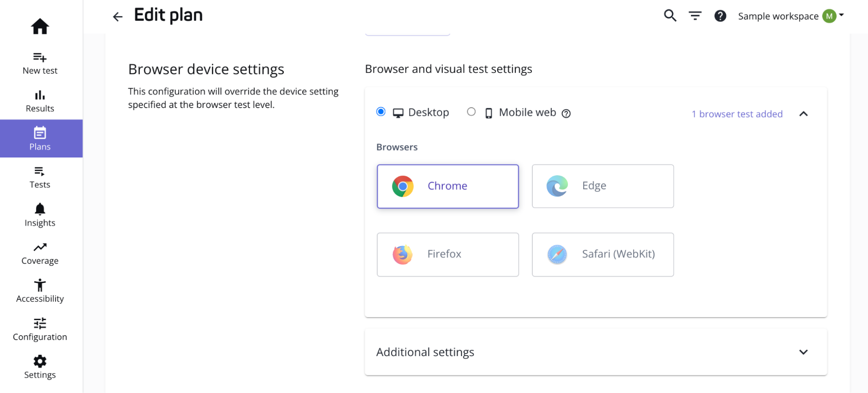Open the filter options
Viewport: 868px width, 393px height.
695,16
